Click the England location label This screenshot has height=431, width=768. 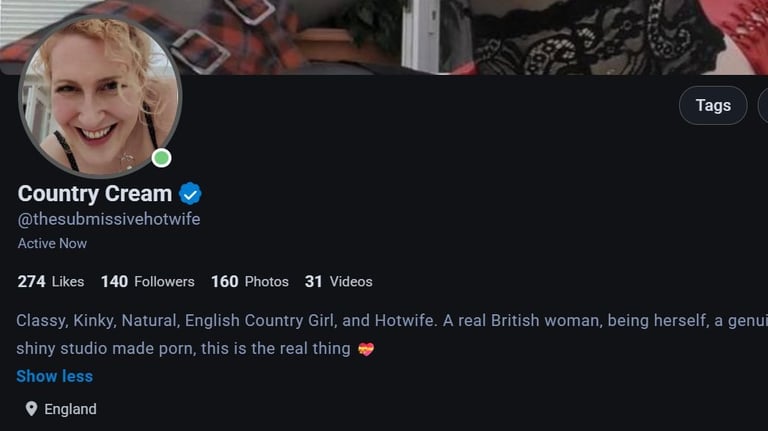(x=71, y=409)
